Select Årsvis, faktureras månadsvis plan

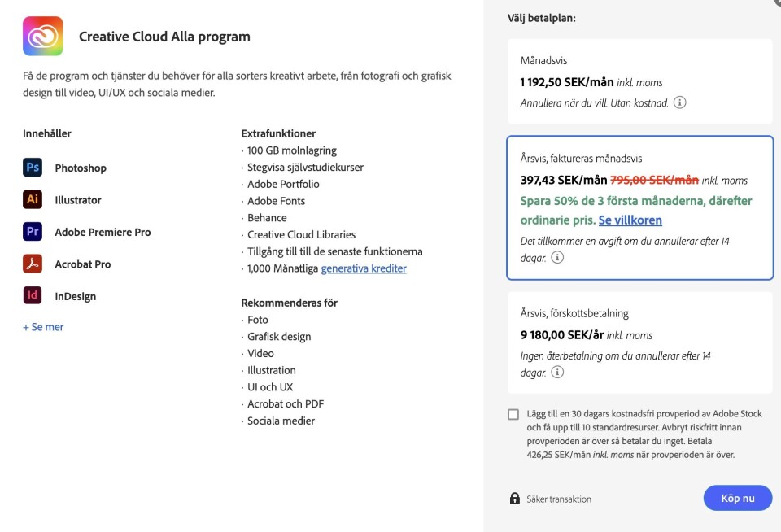coord(639,207)
